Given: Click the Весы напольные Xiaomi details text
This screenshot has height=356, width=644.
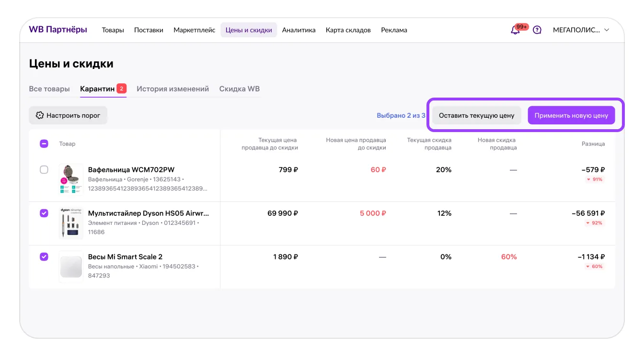Looking at the screenshot, I should tap(143, 271).
